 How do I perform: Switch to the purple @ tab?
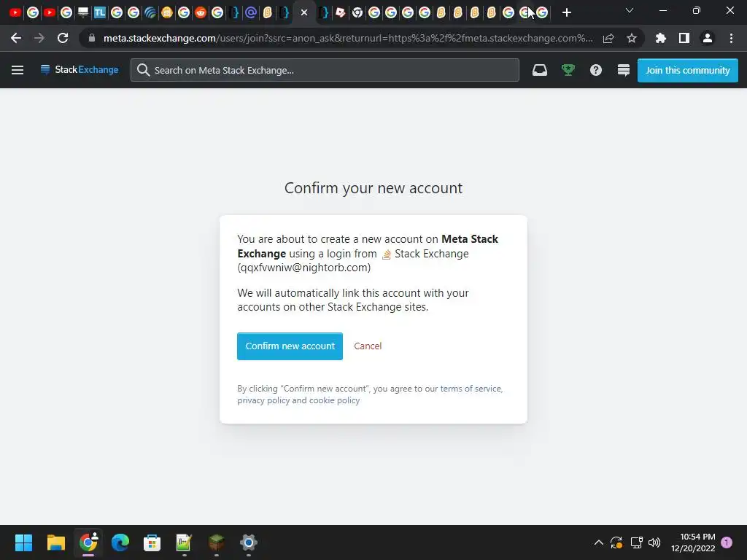pos(251,12)
